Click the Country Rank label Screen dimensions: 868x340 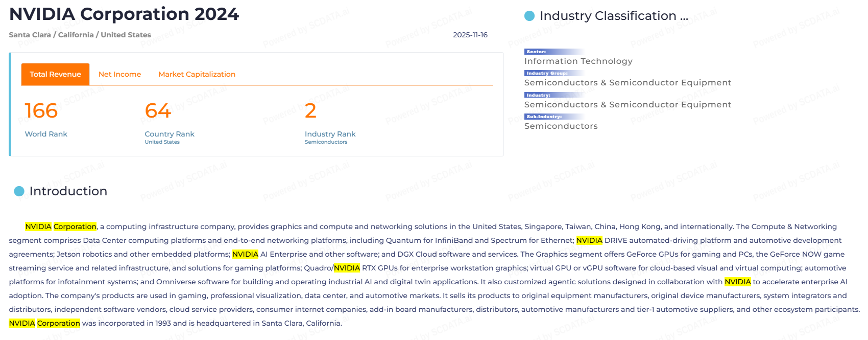[x=170, y=134]
